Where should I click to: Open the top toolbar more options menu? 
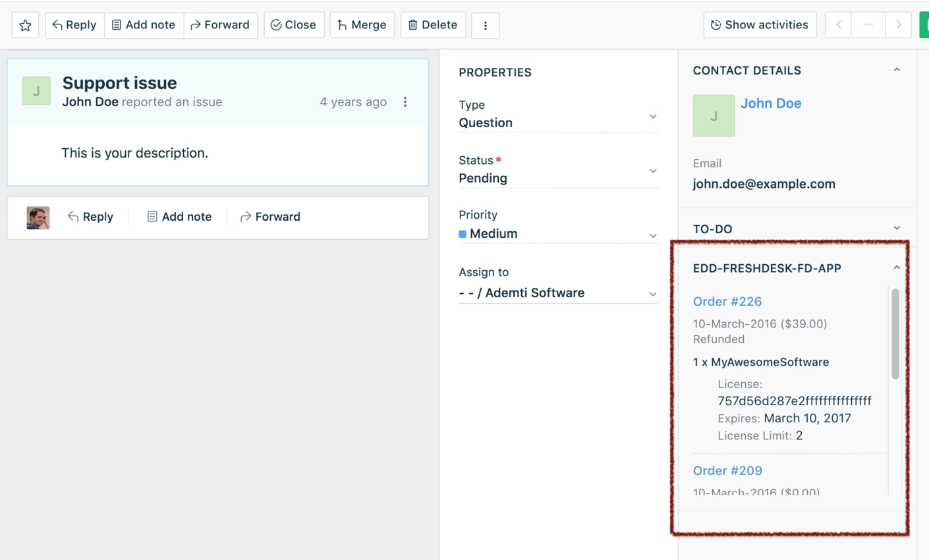click(x=486, y=26)
